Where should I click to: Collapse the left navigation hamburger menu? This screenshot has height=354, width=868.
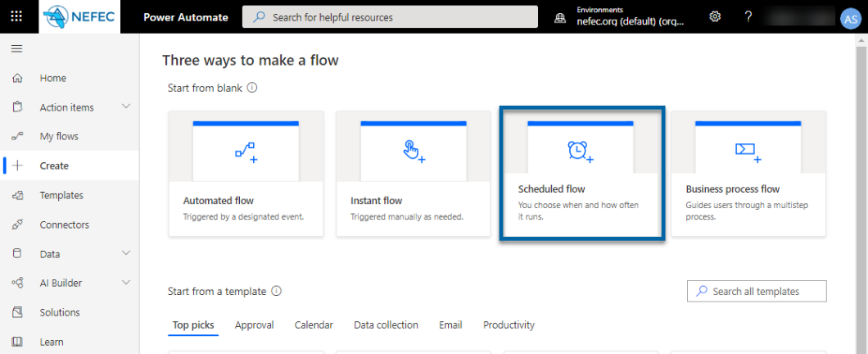(x=17, y=48)
